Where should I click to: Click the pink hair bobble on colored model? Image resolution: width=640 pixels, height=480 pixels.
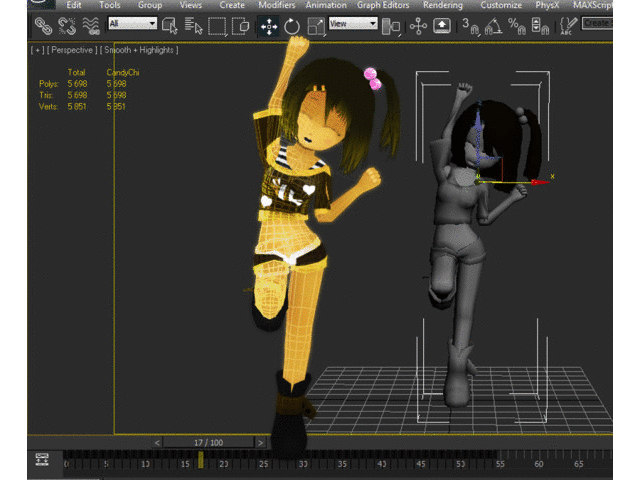372,78
